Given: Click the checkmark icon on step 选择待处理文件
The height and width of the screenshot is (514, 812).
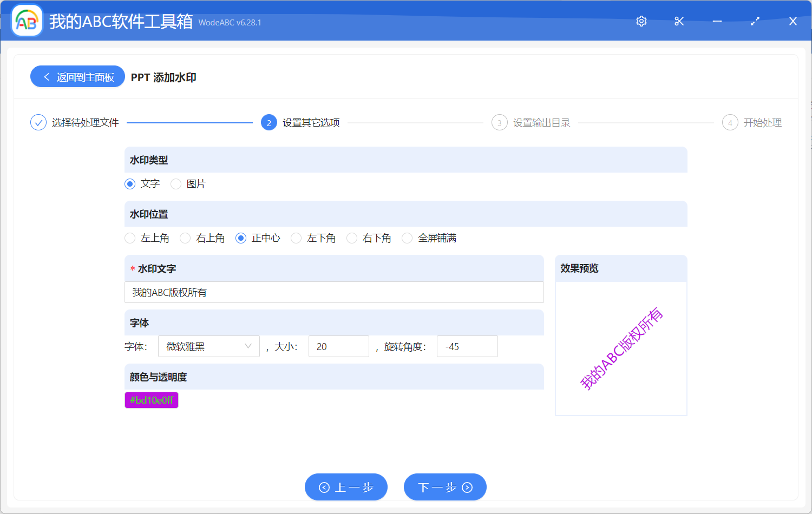Looking at the screenshot, I should 38,122.
